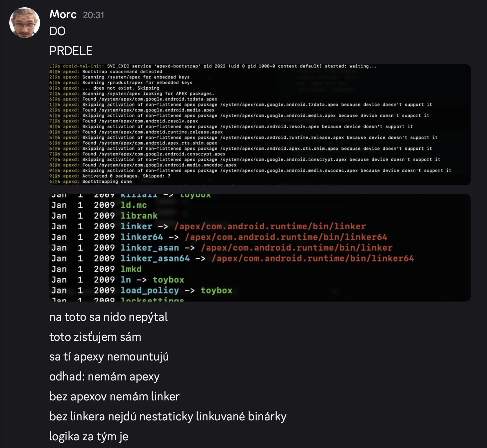The width and height of the screenshot is (487, 448).
Task: Click Morc's profile avatar picture
Action: point(25,23)
